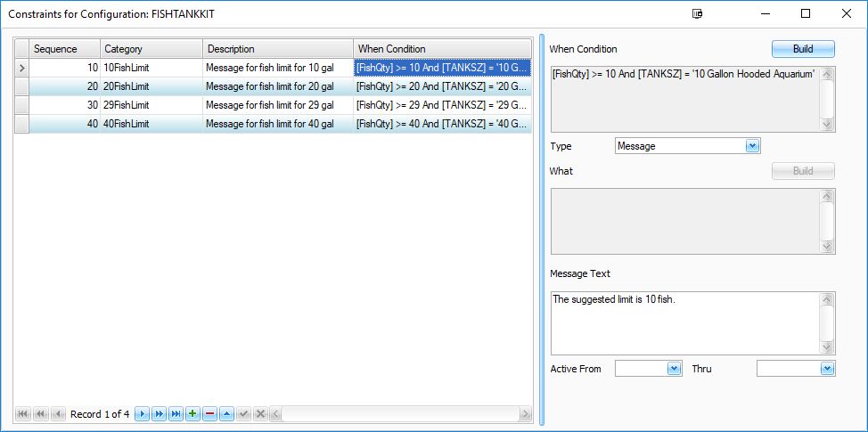
Task: Sort by When Condition column header
Action: (x=442, y=49)
